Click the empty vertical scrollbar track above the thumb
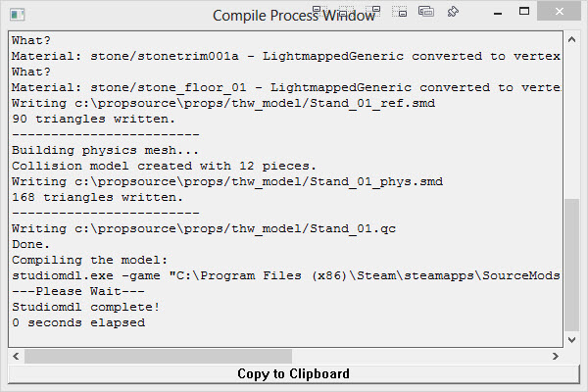The image size is (588, 392). click(572, 122)
